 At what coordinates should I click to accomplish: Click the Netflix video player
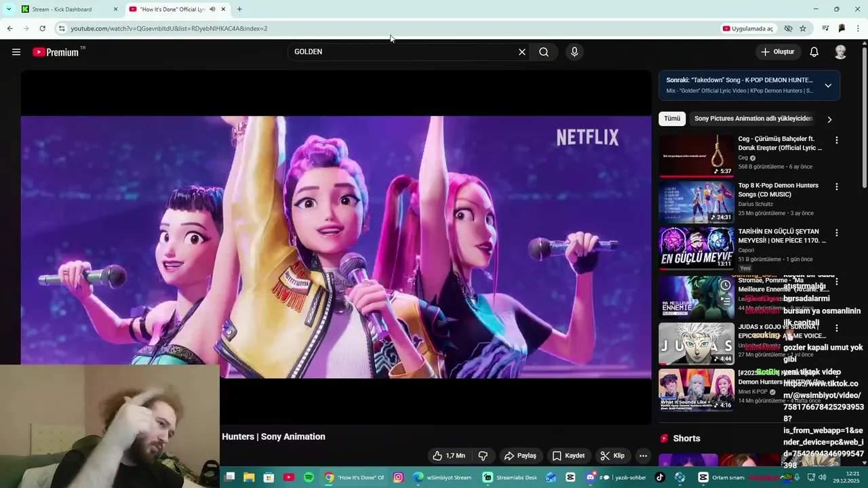tap(336, 247)
